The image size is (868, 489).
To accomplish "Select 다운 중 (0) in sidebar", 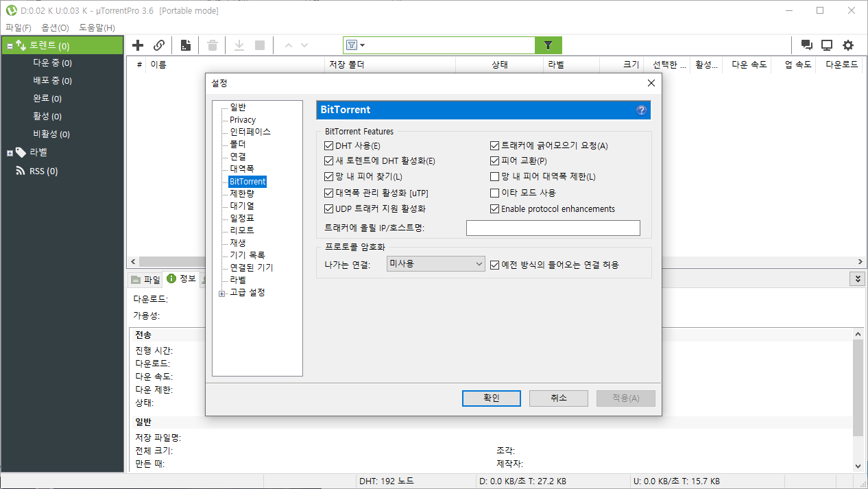I will [x=53, y=63].
